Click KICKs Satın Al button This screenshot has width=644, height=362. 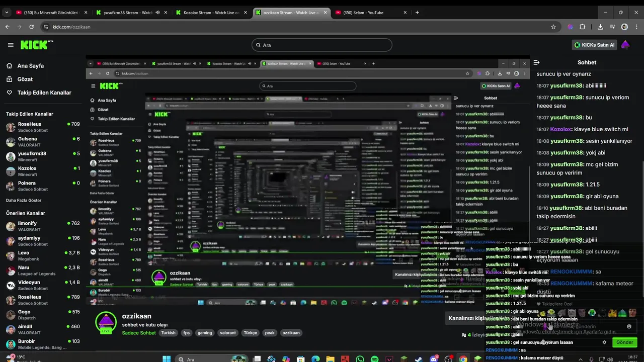click(x=595, y=45)
